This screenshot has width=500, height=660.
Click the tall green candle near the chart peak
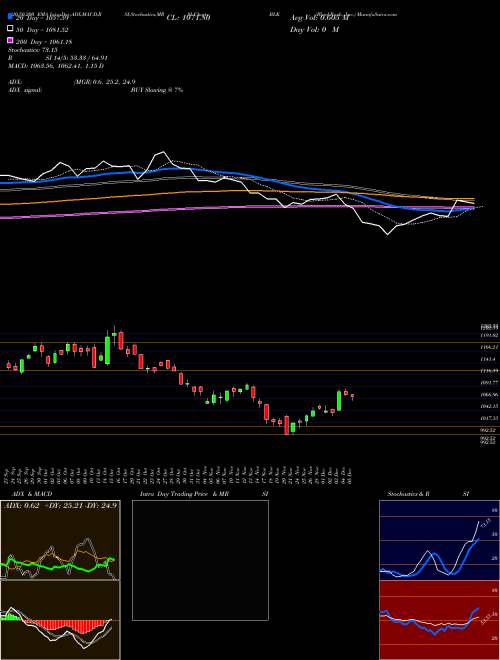pyautogui.click(x=107, y=350)
